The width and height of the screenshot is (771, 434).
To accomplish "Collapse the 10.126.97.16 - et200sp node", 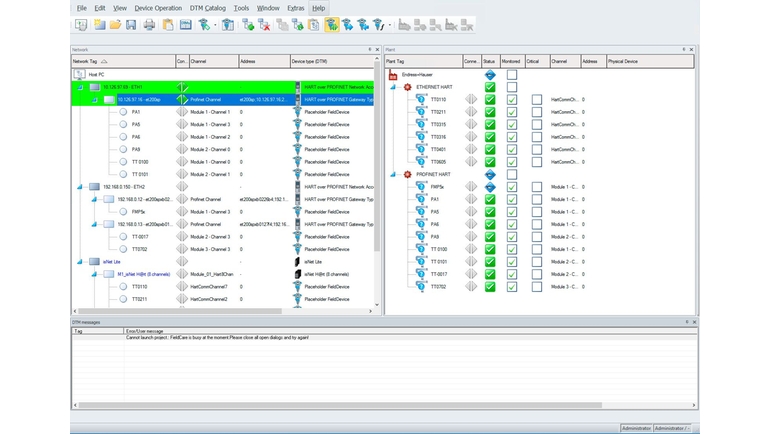I will coord(94,100).
